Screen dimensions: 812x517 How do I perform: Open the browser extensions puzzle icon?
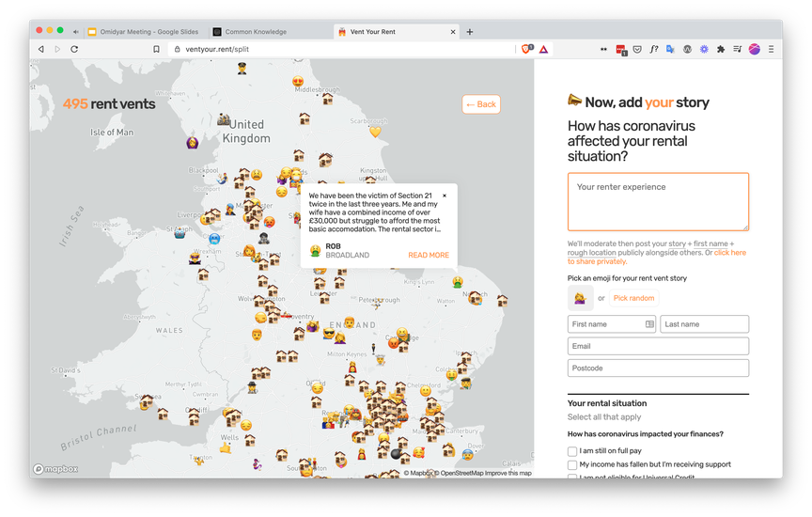tap(721, 49)
